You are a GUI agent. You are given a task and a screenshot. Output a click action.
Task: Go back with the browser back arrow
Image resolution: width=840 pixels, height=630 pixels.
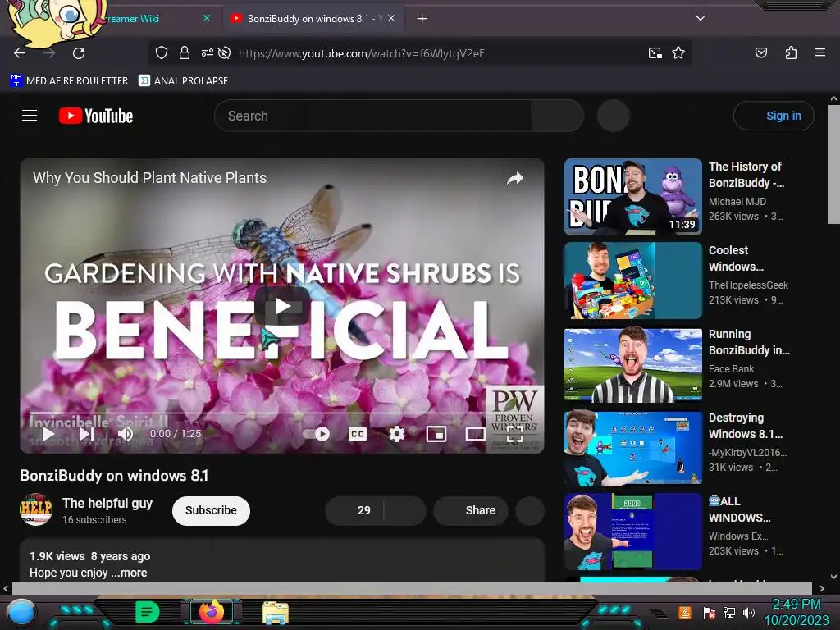coord(20,53)
